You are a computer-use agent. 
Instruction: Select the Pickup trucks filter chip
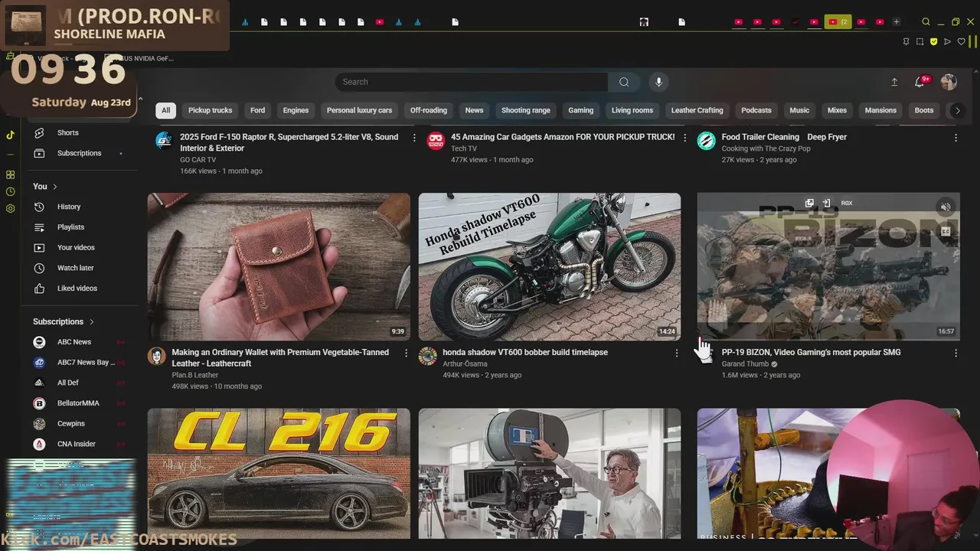[210, 110]
